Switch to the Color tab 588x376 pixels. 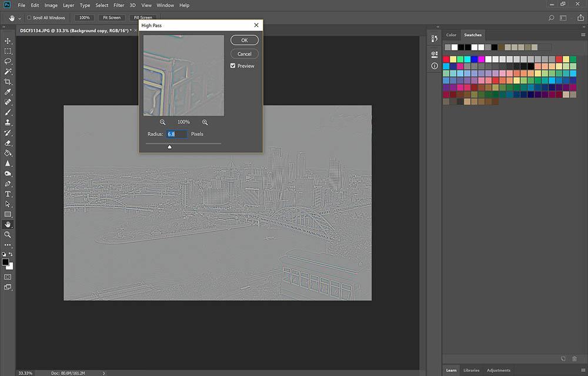point(451,35)
